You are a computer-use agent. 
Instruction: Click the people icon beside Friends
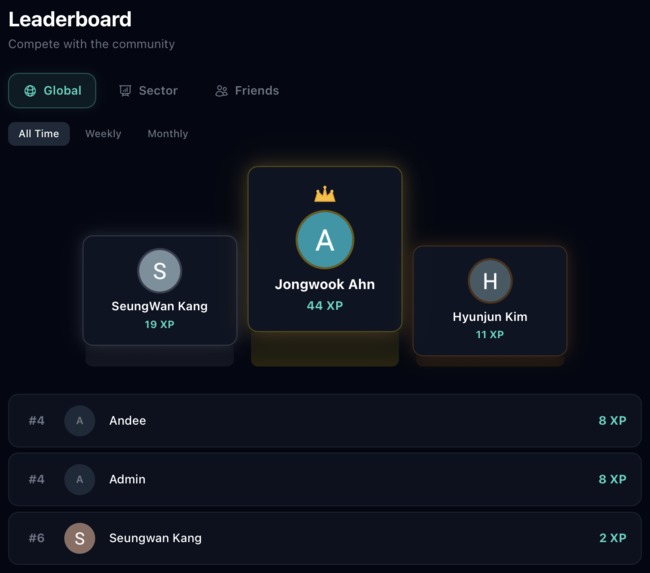tap(221, 91)
